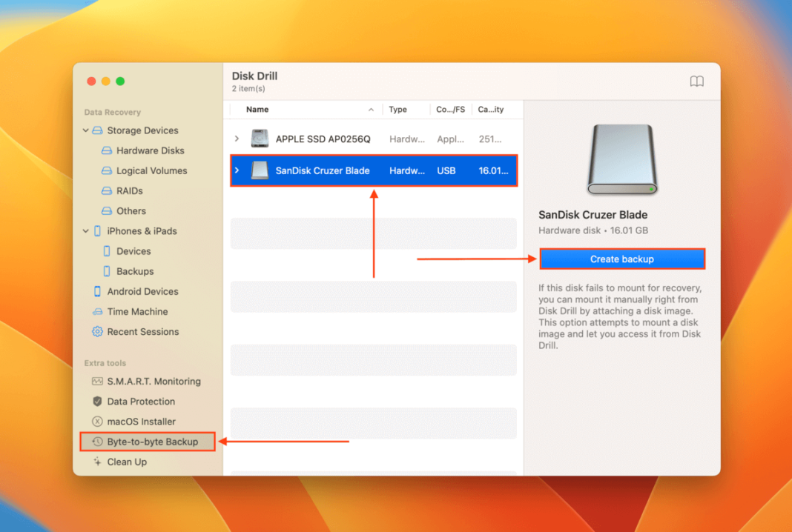Click Create backup for SanDisk Cruzer Blade
The width and height of the screenshot is (792, 532).
coord(622,259)
